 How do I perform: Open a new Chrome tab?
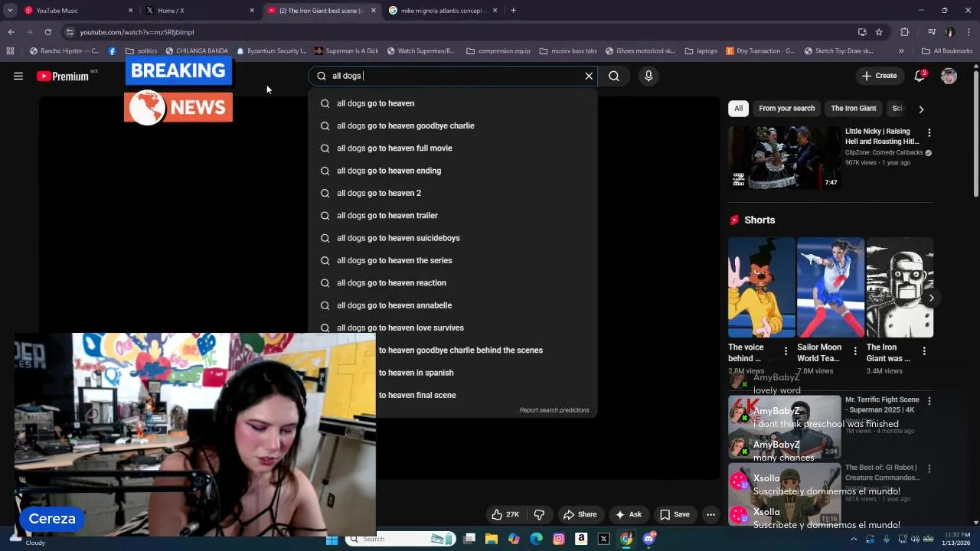click(513, 11)
